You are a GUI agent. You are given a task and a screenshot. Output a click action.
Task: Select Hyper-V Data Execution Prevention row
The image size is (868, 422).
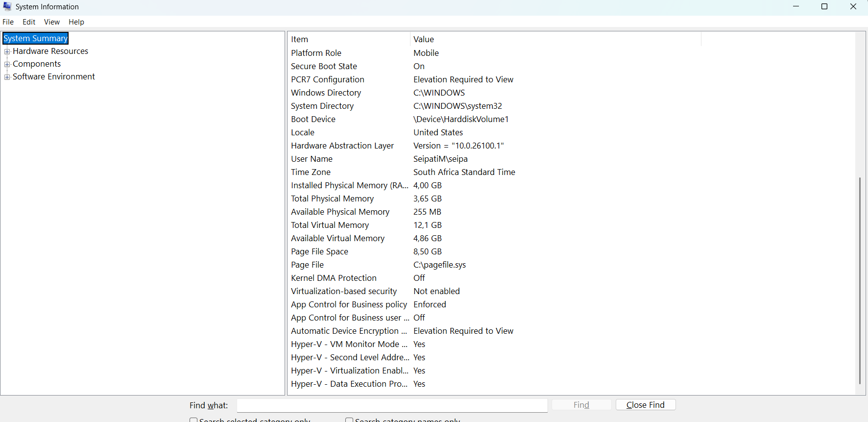click(495, 384)
